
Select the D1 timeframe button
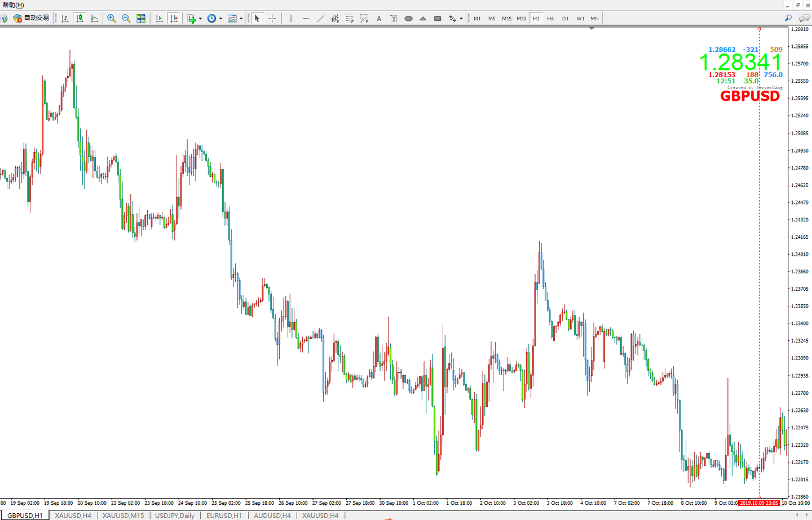pyautogui.click(x=565, y=18)
